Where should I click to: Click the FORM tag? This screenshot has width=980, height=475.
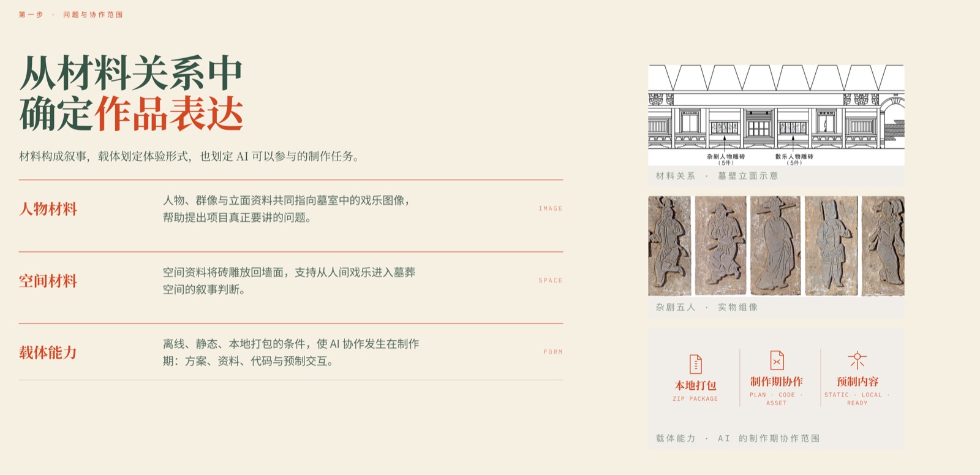click(x=553, y=352)
